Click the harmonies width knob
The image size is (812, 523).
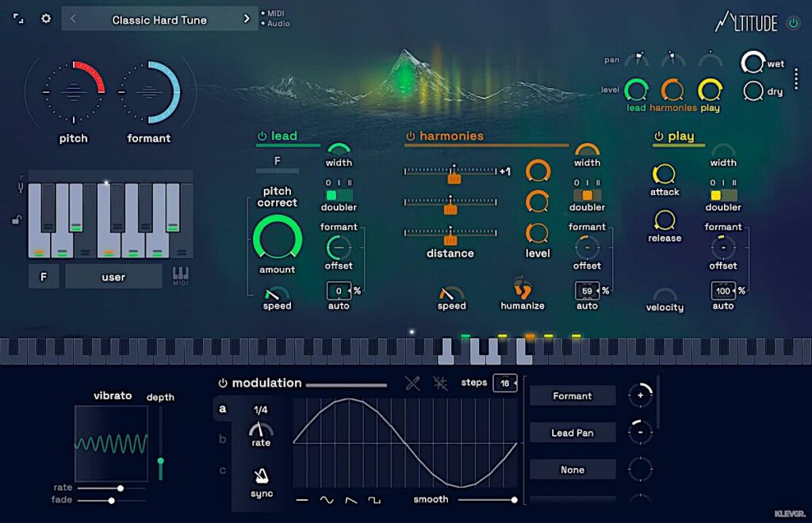click(588, 150)
